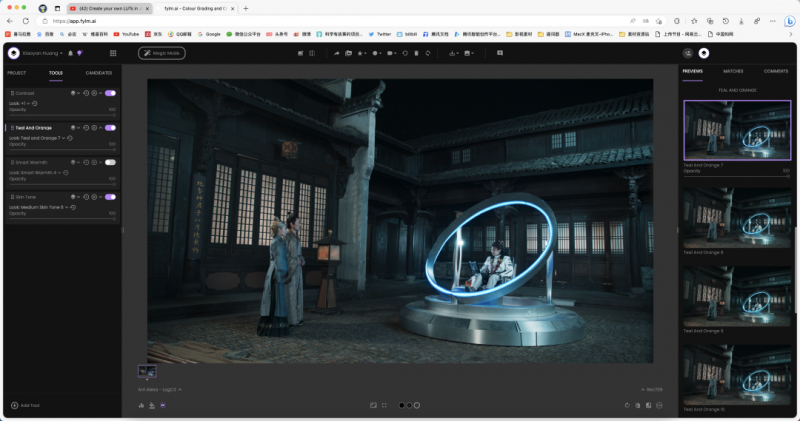Click the browser page refresh button

pos(26,21)
